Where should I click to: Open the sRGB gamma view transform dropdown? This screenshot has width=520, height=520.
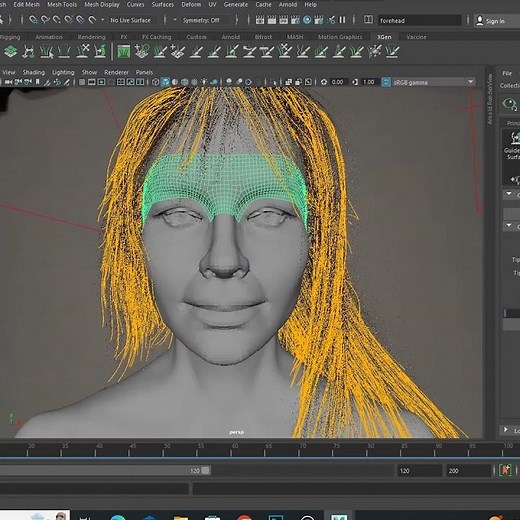pyautogui.click(x=471, y=82)
